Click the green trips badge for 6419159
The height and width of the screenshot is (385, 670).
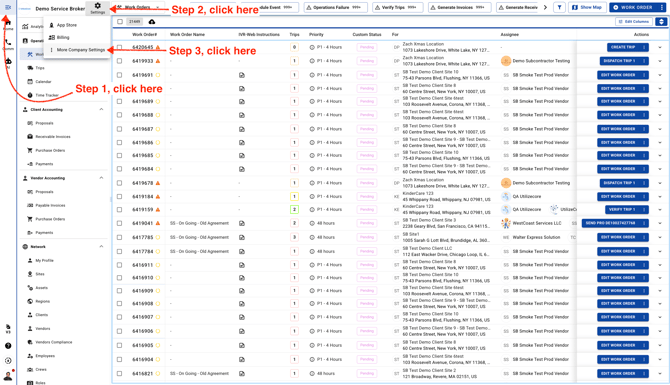[x=294, y=209]
